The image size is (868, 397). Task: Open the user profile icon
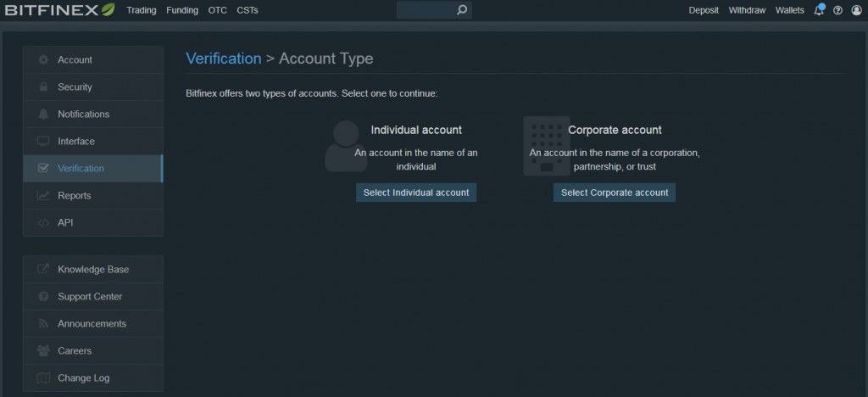(x=856, y=10)
